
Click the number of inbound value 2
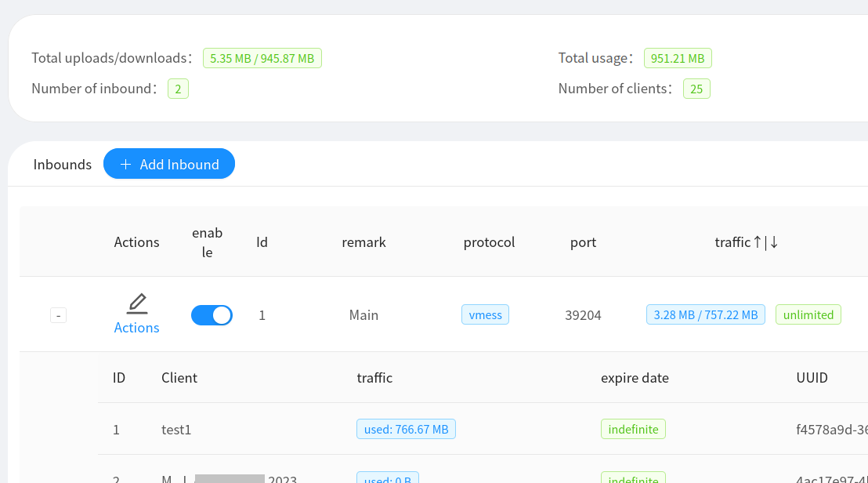pos(178,89)
